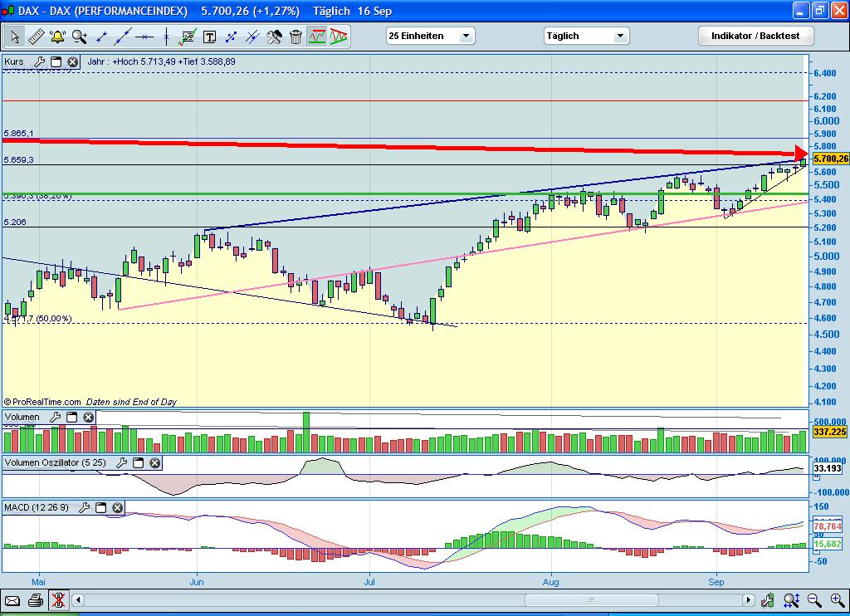Image resolution: width=850 pixels, height=616 pixels.
Task: Toggle the triangle pattern detection tool
Action: 339,37
